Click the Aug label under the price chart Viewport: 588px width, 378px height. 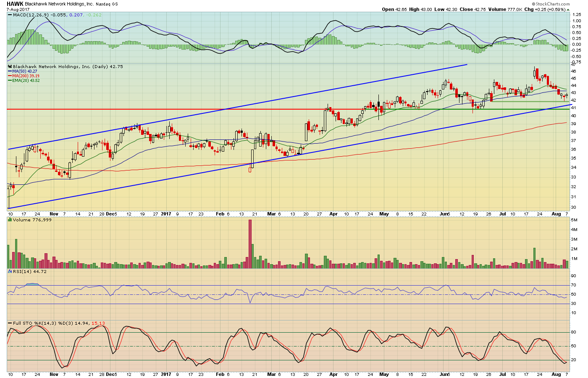coord(556,214)
